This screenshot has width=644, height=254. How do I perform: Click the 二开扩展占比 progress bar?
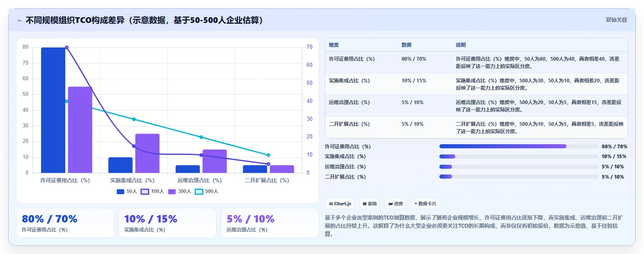pos(518,177)
